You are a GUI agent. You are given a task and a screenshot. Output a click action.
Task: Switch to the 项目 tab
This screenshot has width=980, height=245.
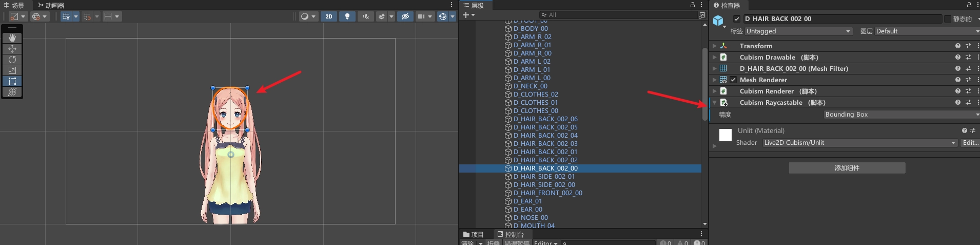pos(474,234)
